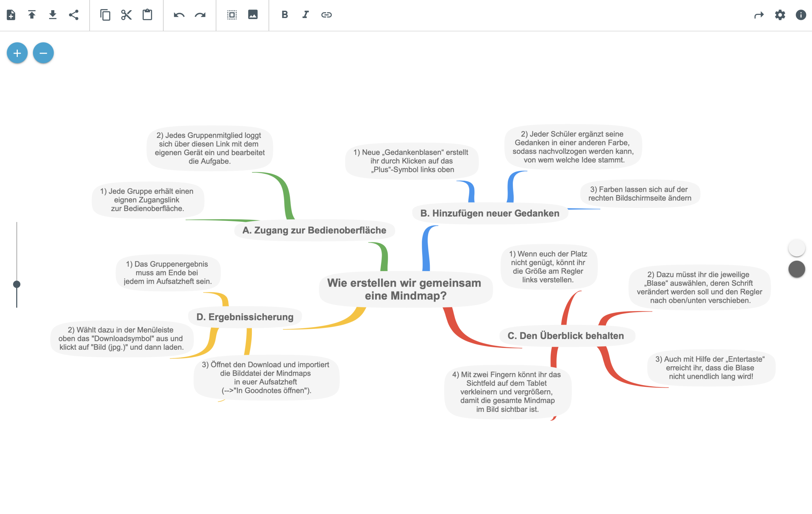Click the scissors cut icon

pos(127,15)
